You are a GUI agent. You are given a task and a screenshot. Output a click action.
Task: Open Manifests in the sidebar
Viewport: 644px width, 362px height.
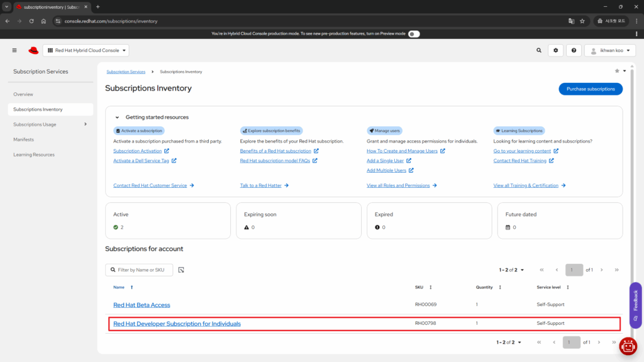click(x=23, y=140)
